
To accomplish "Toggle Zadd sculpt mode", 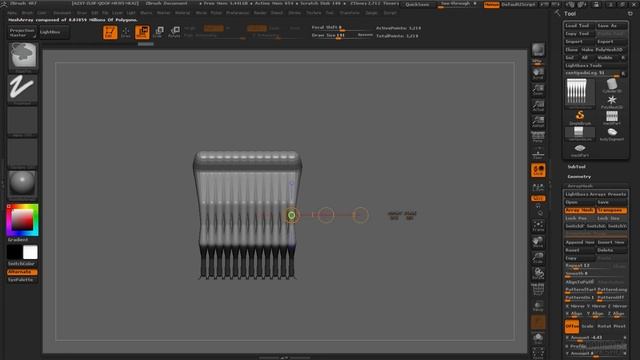I will point(257,28).
